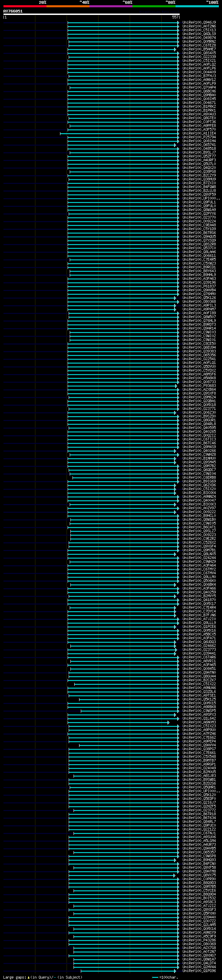Select entry UniRef100_C6TIC3
Viewport: 222px width, 980px height.
[x=199, y=439]
